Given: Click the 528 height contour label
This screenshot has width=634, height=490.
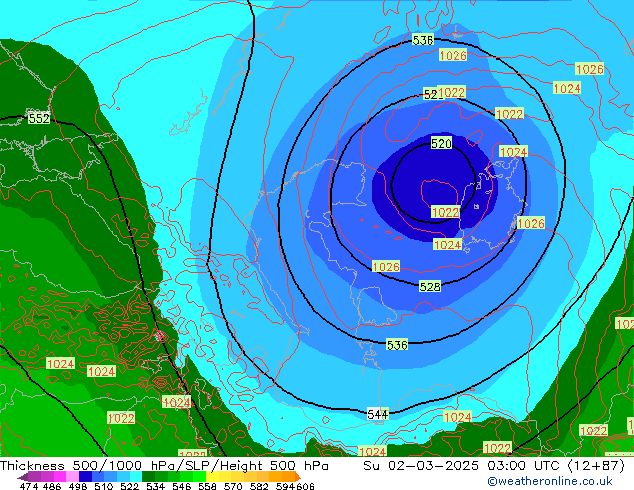Looking at the screenshot, I should (430, 287).
